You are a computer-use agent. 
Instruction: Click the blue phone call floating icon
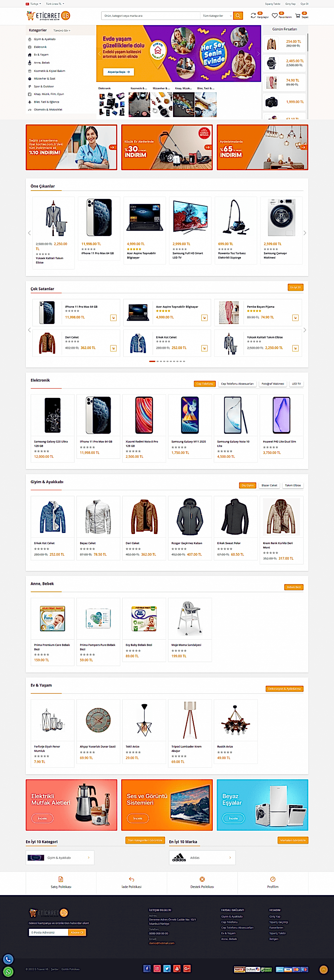[x=8, y=959]
